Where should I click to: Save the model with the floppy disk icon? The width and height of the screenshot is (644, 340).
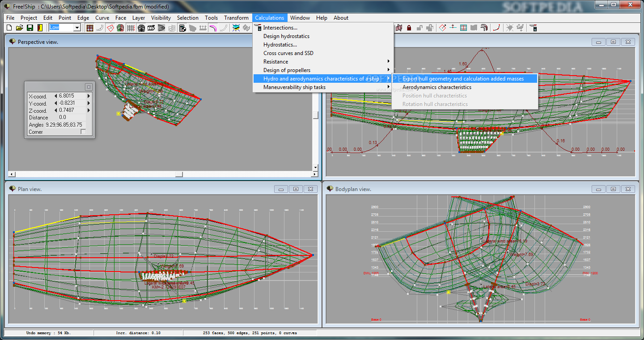tap(30, 28)
